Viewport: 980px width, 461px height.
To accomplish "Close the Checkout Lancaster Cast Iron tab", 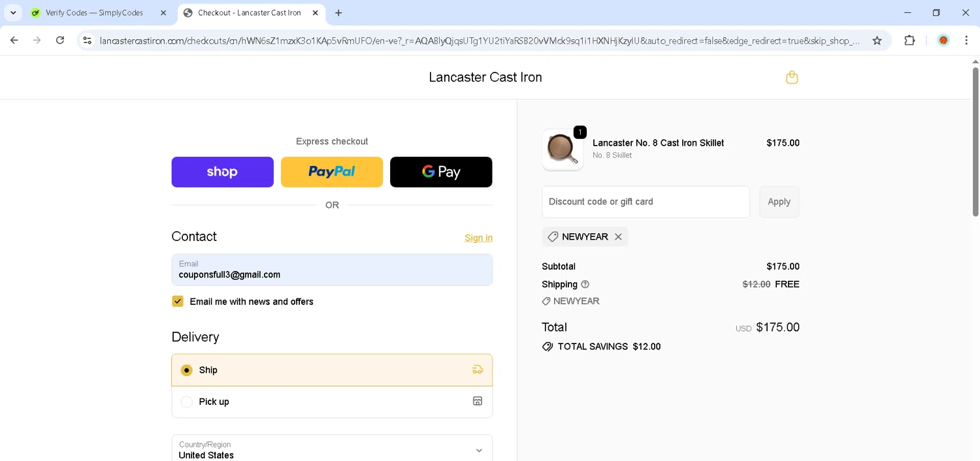I will click(x=316, y=13).
